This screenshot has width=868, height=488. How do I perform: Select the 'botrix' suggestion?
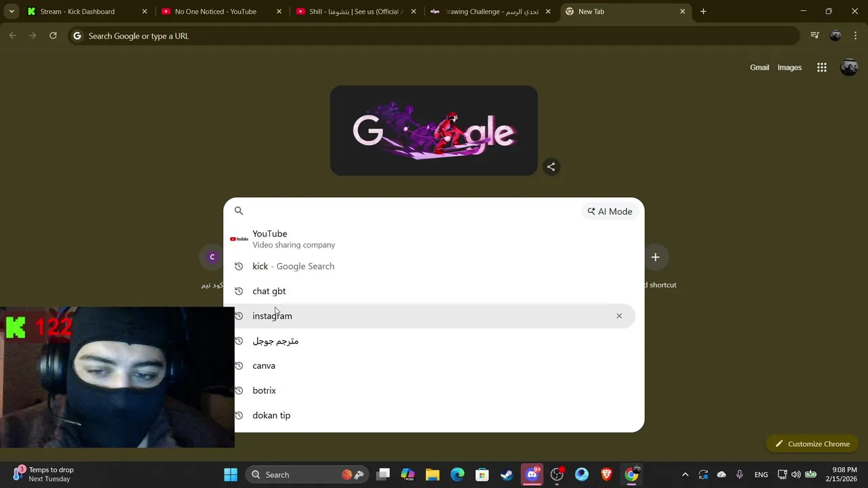click(434, 390)
